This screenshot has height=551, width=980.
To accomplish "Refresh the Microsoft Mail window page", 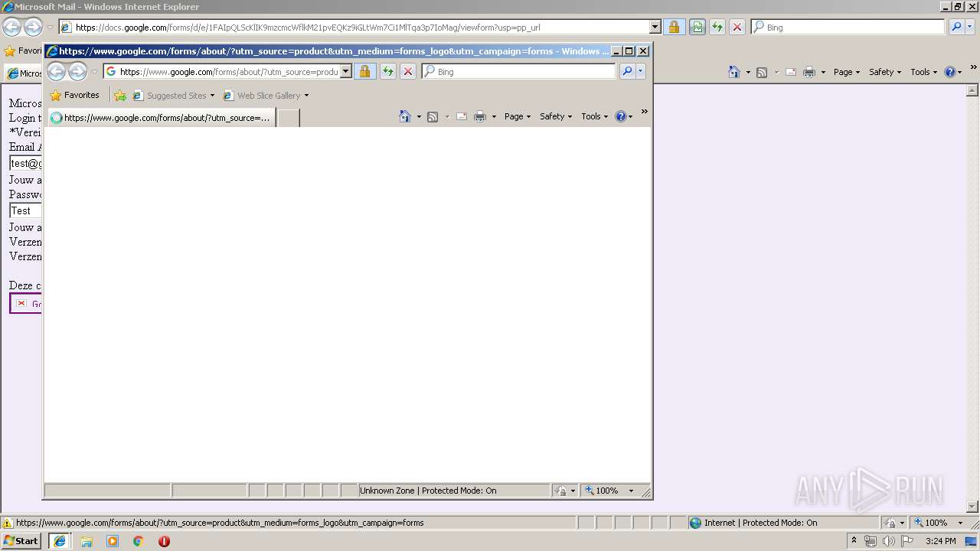I will click(x=717, y=27).
